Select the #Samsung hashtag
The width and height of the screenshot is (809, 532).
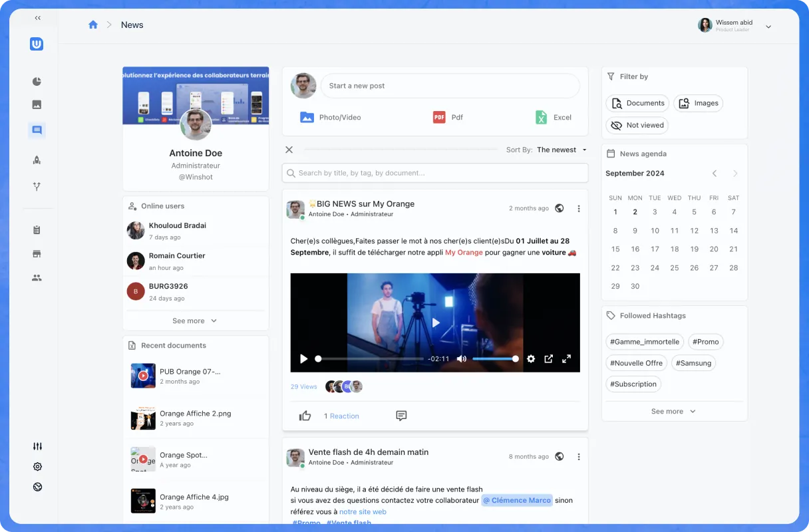coord(693,363)
